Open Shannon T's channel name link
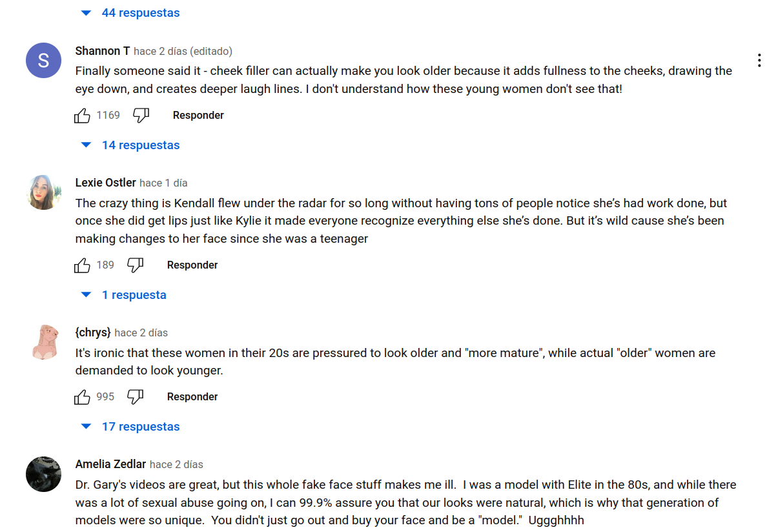 pyautogui.click(x=103, y=51)
